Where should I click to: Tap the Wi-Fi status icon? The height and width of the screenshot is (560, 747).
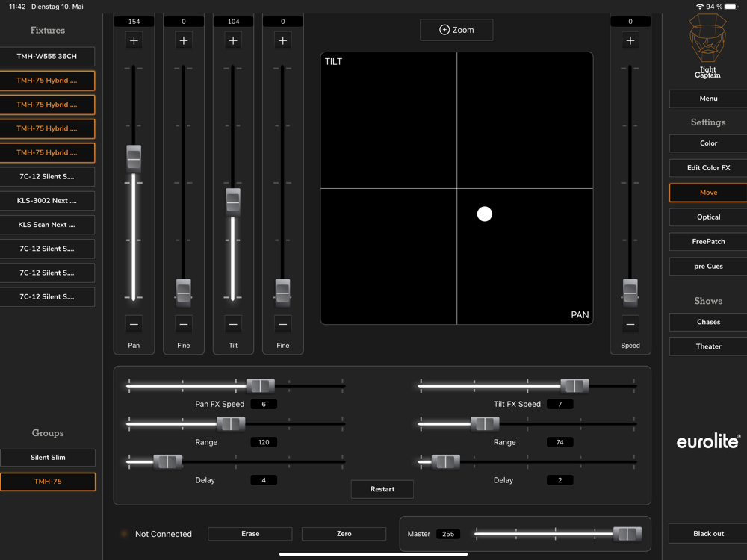click(700, 7)
